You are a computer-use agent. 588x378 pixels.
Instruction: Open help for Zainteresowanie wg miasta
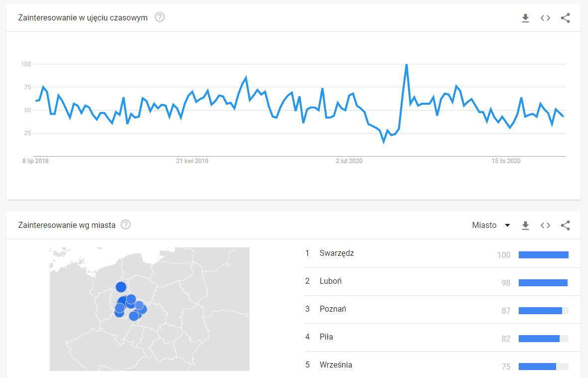[x=126, y=225]
